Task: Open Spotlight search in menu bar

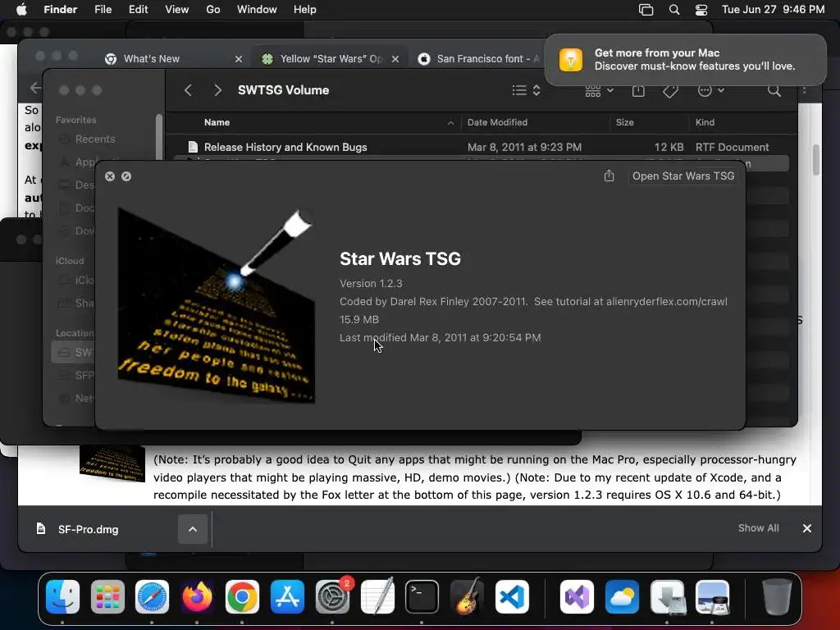Action: tap(674, 10)
